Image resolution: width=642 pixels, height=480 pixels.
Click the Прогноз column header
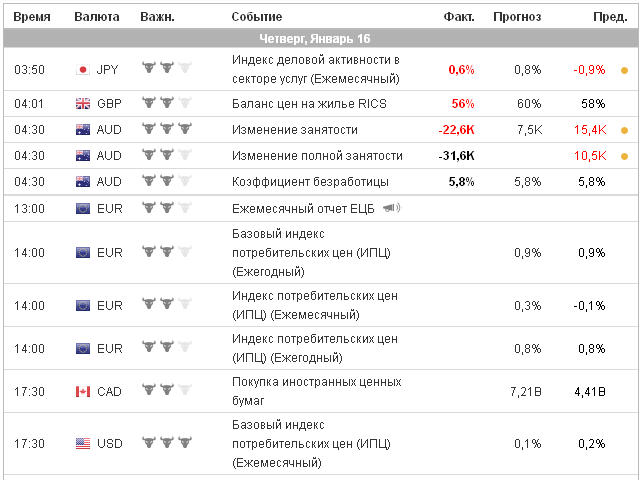coord(517,17)
